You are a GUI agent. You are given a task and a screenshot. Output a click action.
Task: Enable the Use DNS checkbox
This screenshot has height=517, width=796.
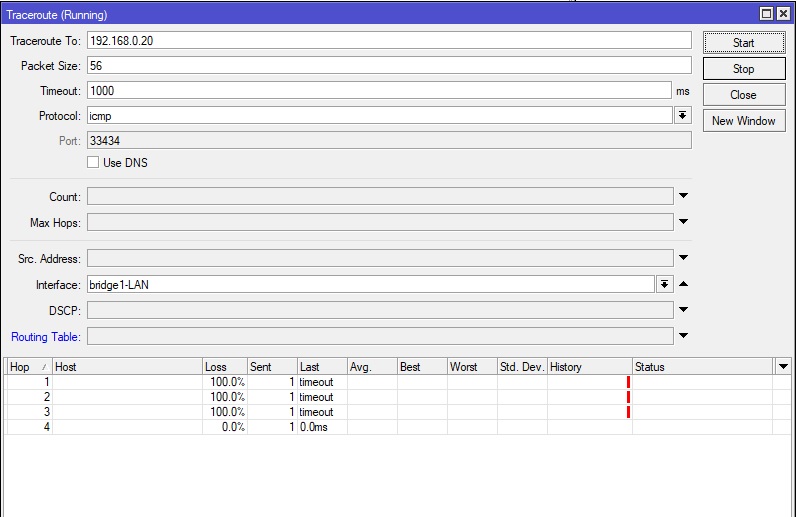(93, 162)
